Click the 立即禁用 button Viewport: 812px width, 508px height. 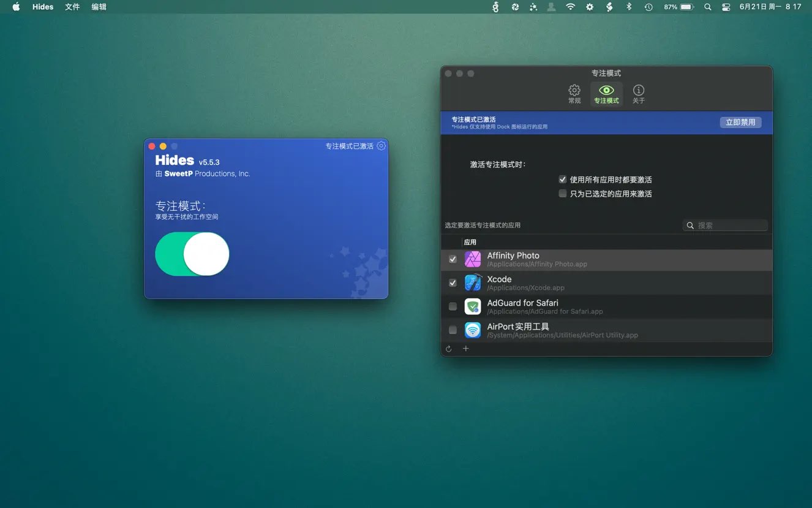coord(740,122)
